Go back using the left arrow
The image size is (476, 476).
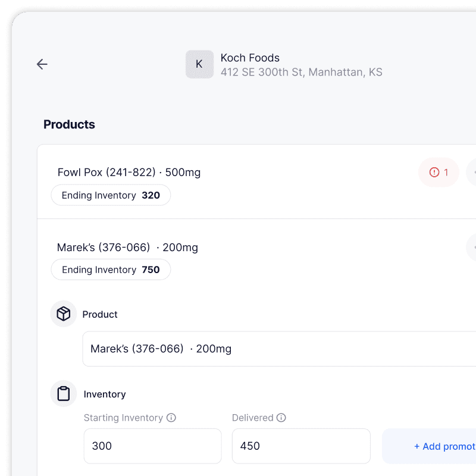tap(42, 64)
